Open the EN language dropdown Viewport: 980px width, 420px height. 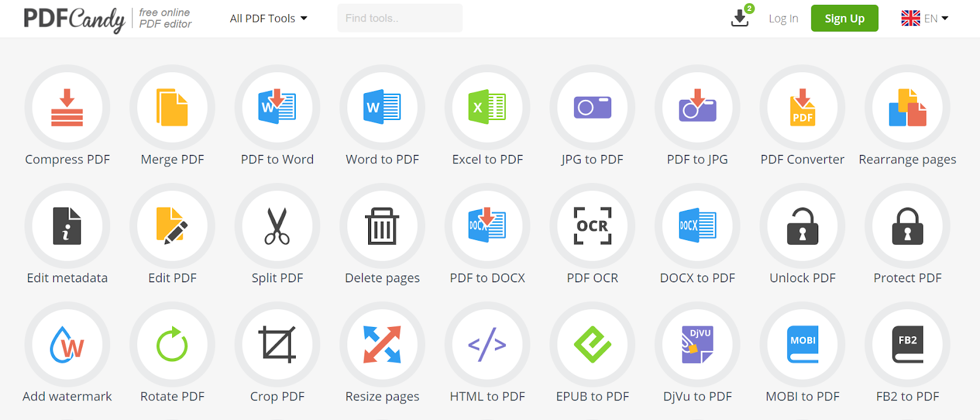click(x=925, y=18)
